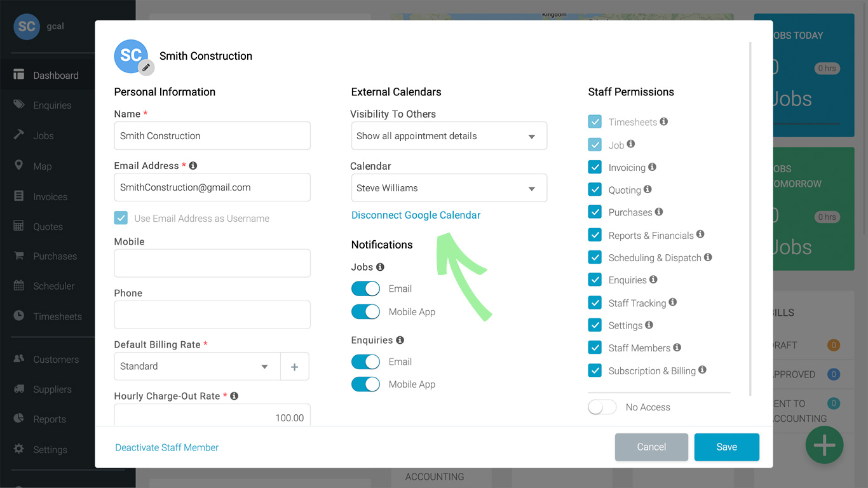Viewport: 868px width, 488px height.
Task: Click the Mobile input field
Action: pyautogui.click(x=212, y=263)
